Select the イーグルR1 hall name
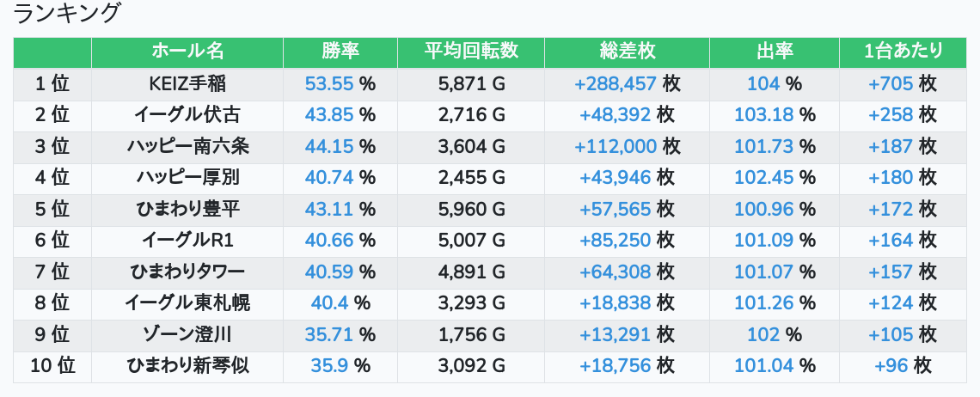 (187, 241)
